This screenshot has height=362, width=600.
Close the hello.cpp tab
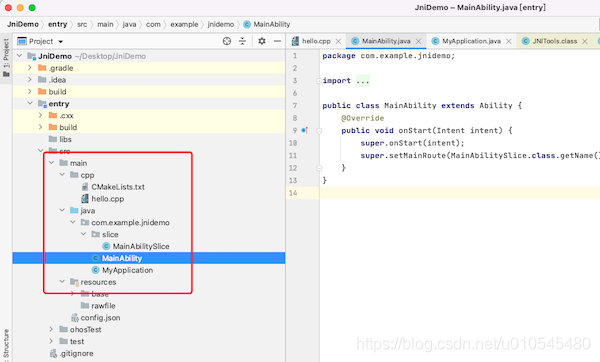tap(338, 41)
